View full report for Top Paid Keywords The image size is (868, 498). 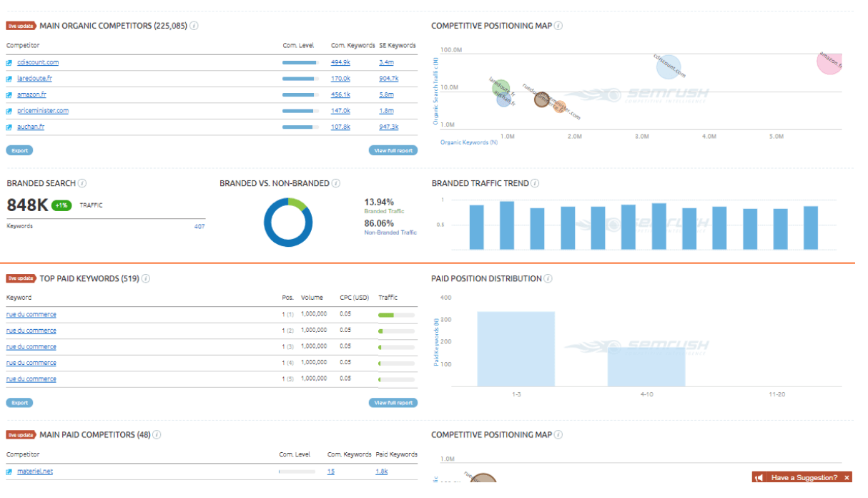coord(393,403)
